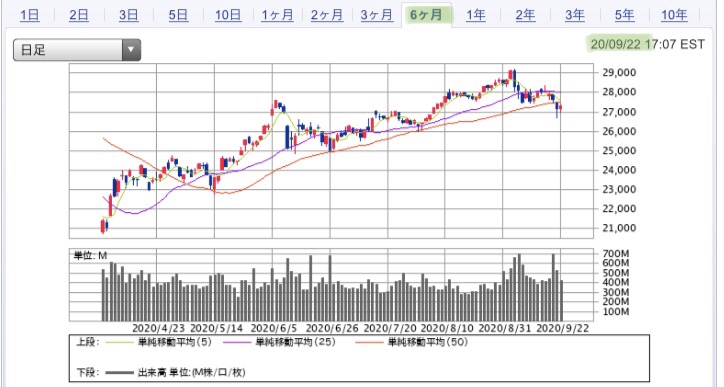Select the 2ヶ月 range tab

[327, 15]
